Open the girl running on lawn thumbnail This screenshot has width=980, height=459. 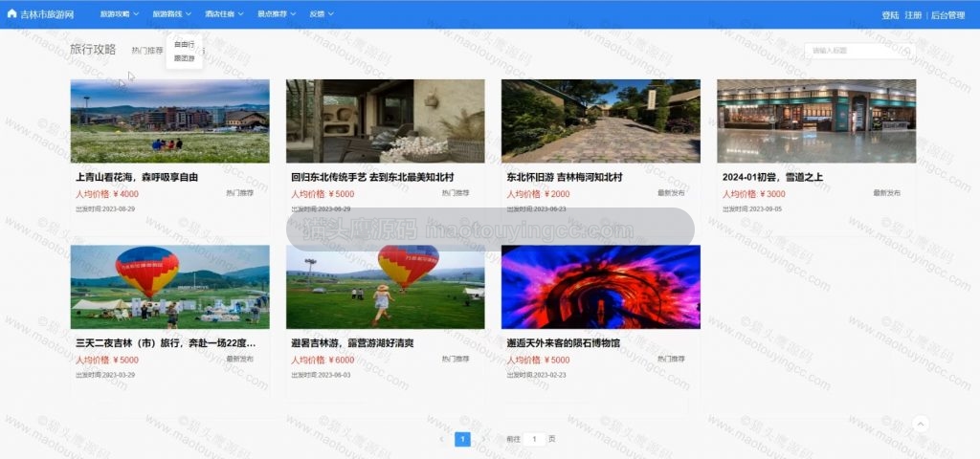tap(385, 287)
